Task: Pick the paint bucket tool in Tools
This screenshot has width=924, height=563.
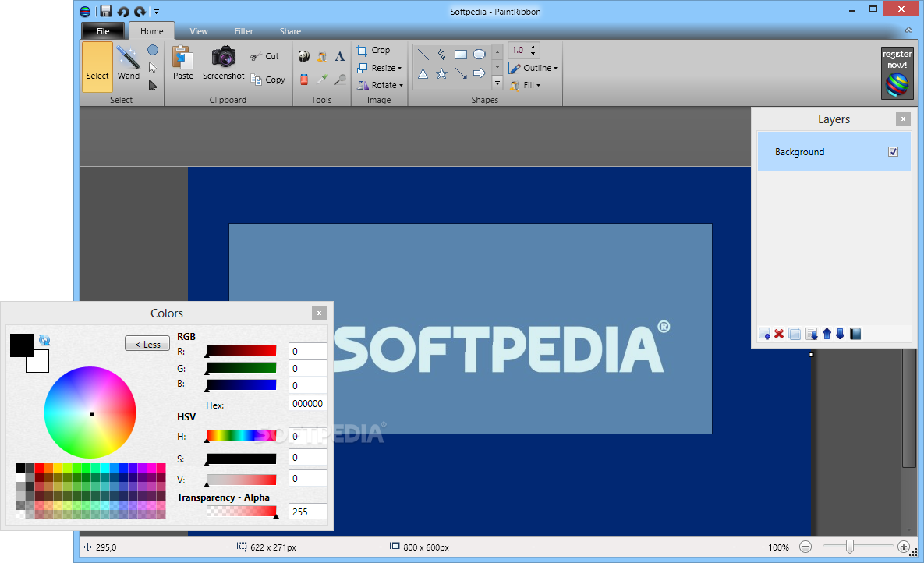Action: pyautogui.click(x=322, y=56)
